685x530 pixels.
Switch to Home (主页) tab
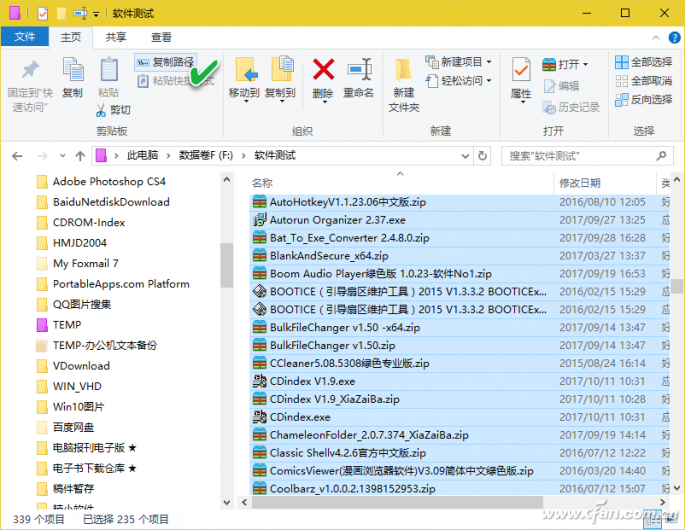(x=71, y=37)
